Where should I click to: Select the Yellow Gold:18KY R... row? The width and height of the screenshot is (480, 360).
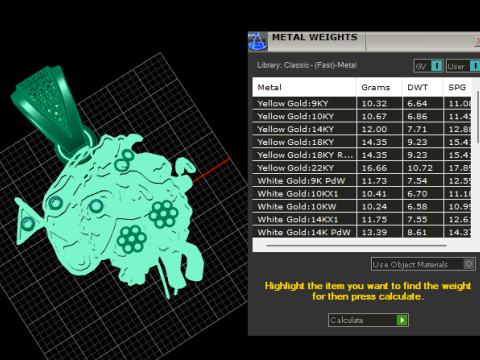click(x=362, y=155)
